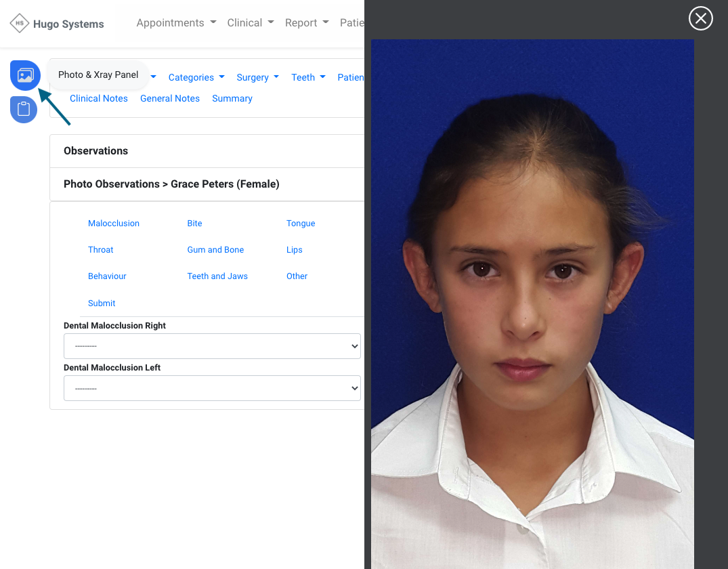Screen dimensions: 728x569
Task: View the Summary link
Action: coord(232,98)
